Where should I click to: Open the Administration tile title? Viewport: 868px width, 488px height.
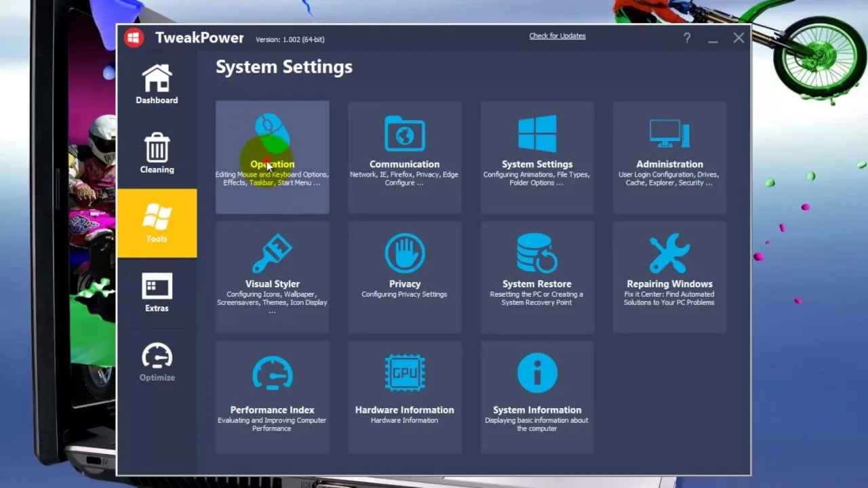pos(669,164)
